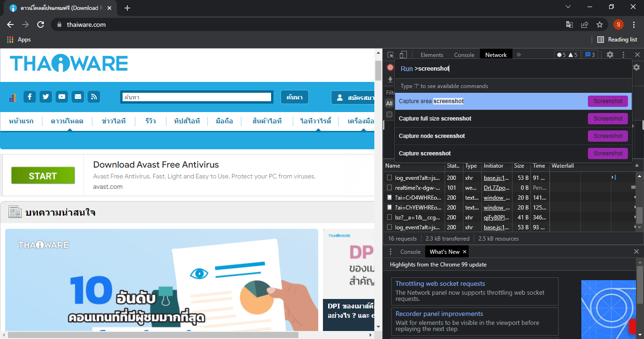Click the webpage vertical scrollbar thumb
This screenshot has width=644, height=339.
point(378,71)
